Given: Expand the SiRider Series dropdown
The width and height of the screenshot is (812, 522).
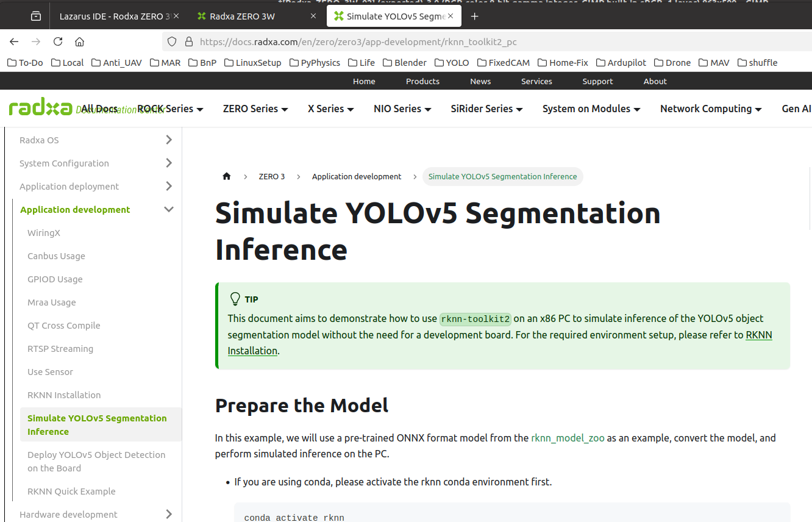Looking at the screenshot, I should click(x=487, y=109).
